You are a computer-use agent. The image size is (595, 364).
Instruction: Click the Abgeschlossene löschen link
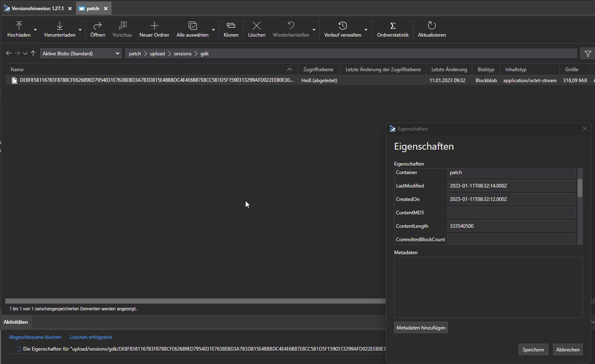point(35,337)
